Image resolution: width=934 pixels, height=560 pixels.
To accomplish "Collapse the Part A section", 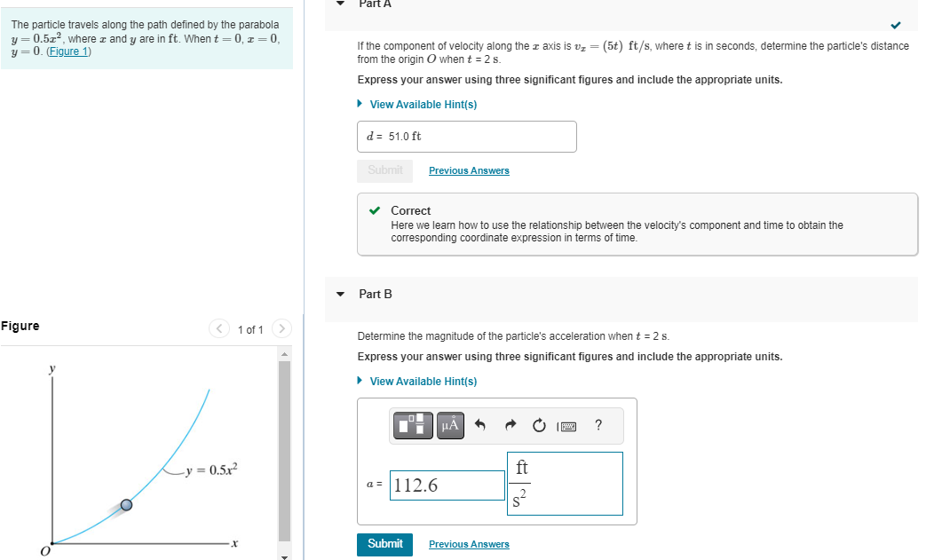I will coord(339,4).
